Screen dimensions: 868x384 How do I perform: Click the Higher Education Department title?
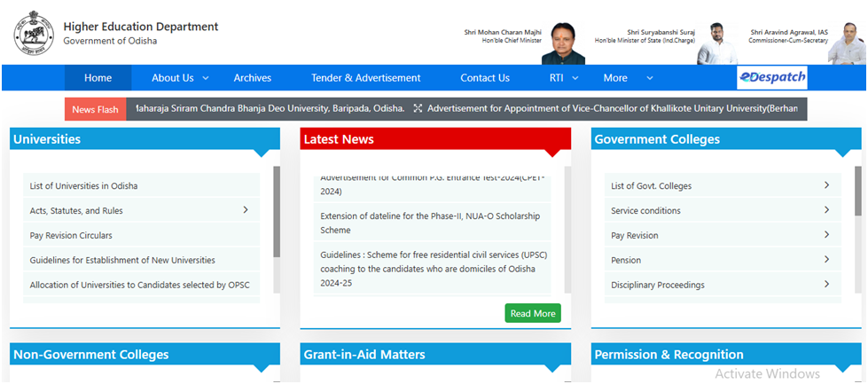(141, 27)
